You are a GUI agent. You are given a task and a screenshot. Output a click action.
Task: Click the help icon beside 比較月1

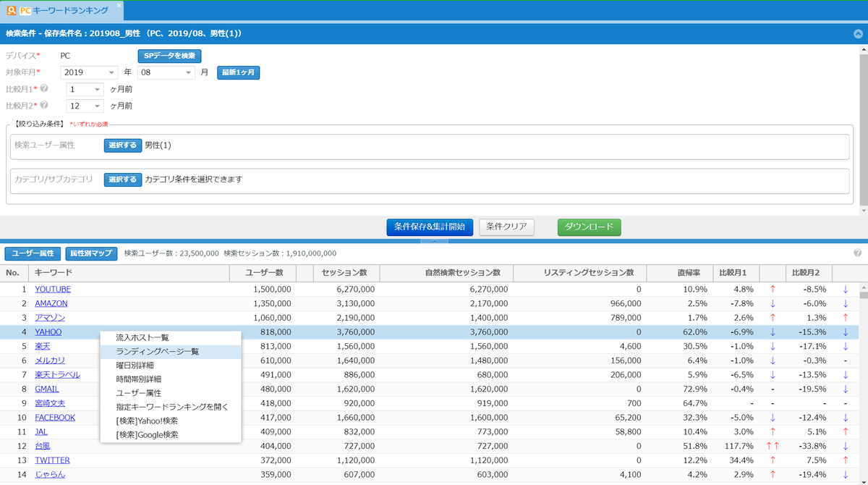[44, 88]
